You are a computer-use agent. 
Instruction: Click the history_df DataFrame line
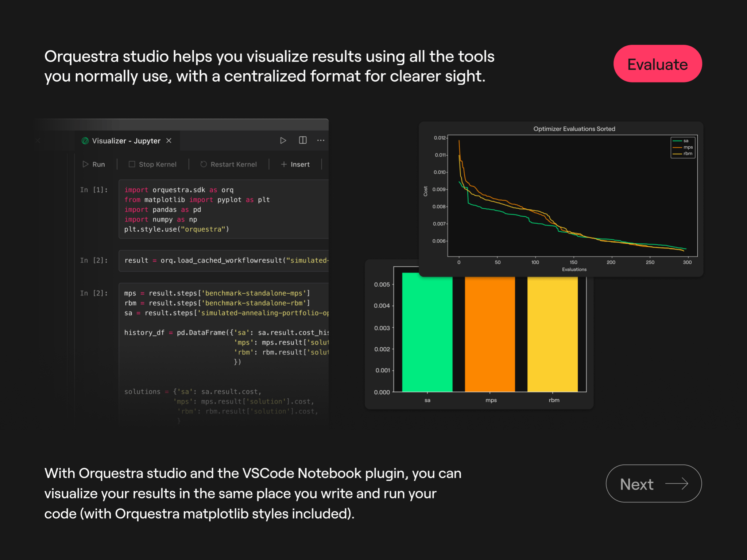[x=226, y=333]
